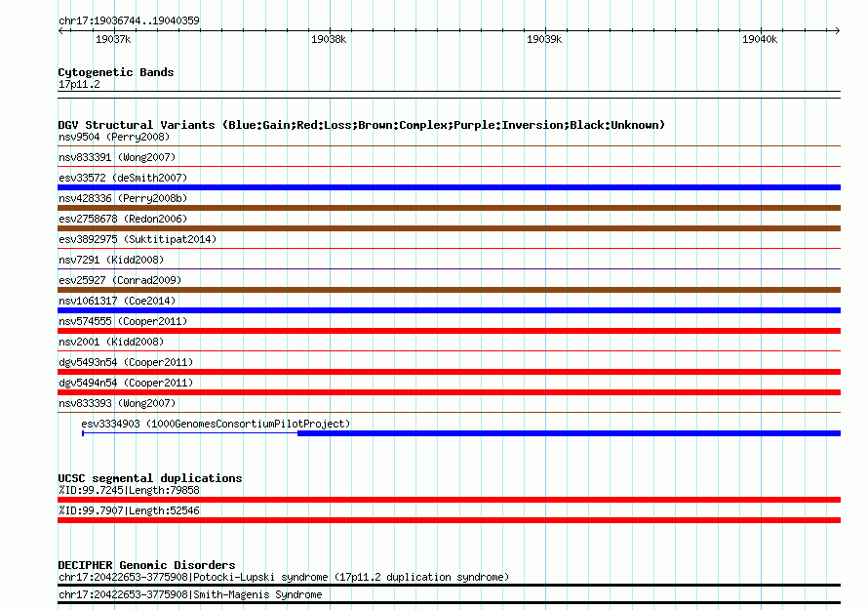The width and height of the screenshot is (868, 610).
Task: Open the Potocki-Lupski syndrome entry
Action: tap(284, 578)
